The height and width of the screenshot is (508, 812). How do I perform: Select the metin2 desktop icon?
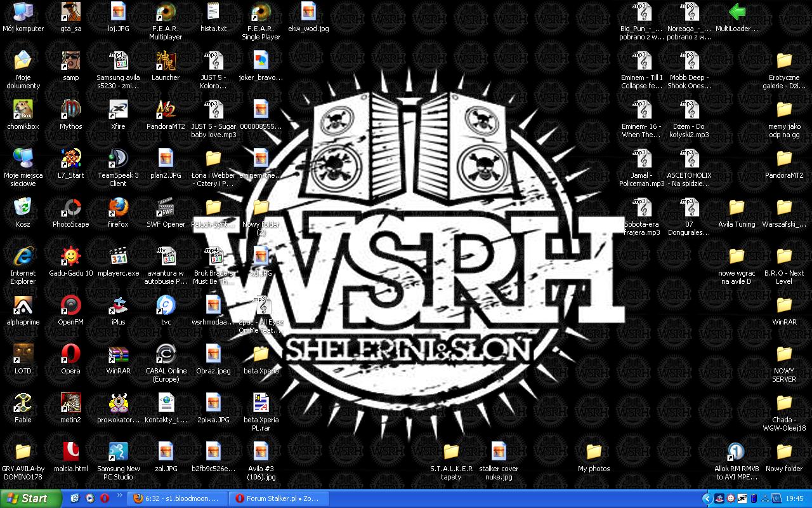click(x=70, y=403)
